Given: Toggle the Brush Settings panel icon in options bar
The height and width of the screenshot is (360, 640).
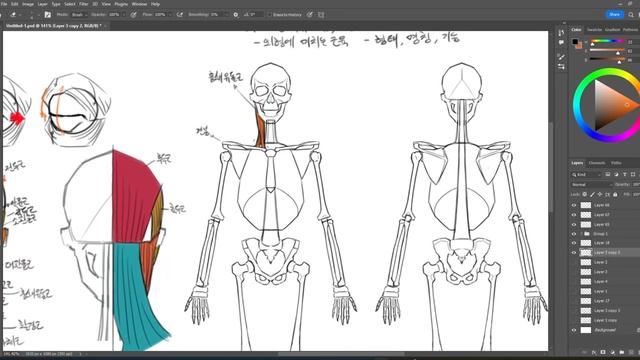Looking at the screenshot, I should point(48,15).
